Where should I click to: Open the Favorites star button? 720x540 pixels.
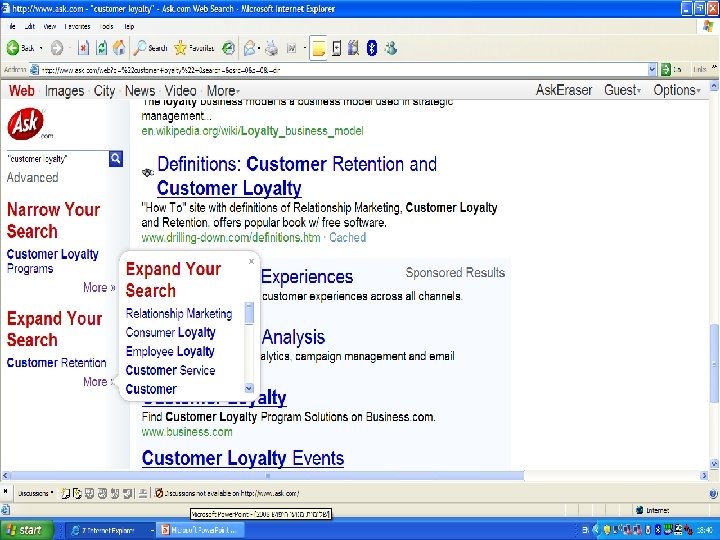[x=194, y=48]
